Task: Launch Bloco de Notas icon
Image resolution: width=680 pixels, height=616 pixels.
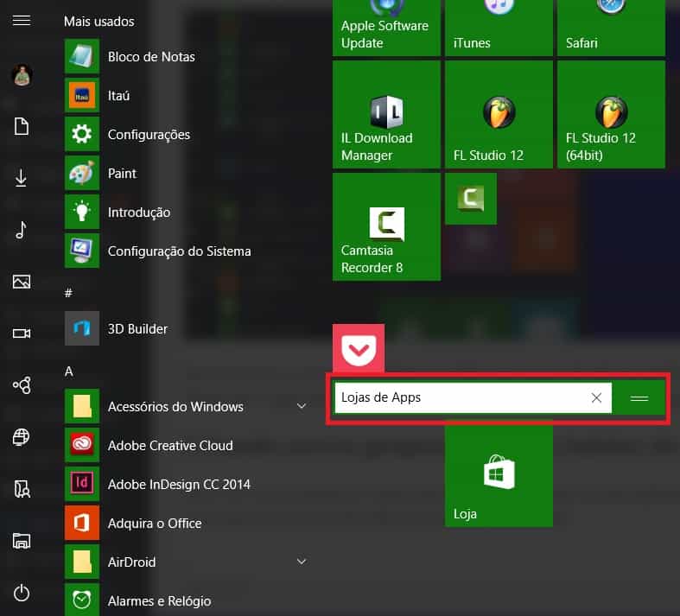Action: tap(82, 56)
